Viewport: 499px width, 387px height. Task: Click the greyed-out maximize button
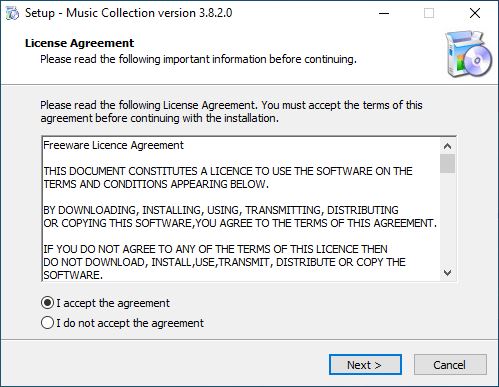(x=429, y=13)
